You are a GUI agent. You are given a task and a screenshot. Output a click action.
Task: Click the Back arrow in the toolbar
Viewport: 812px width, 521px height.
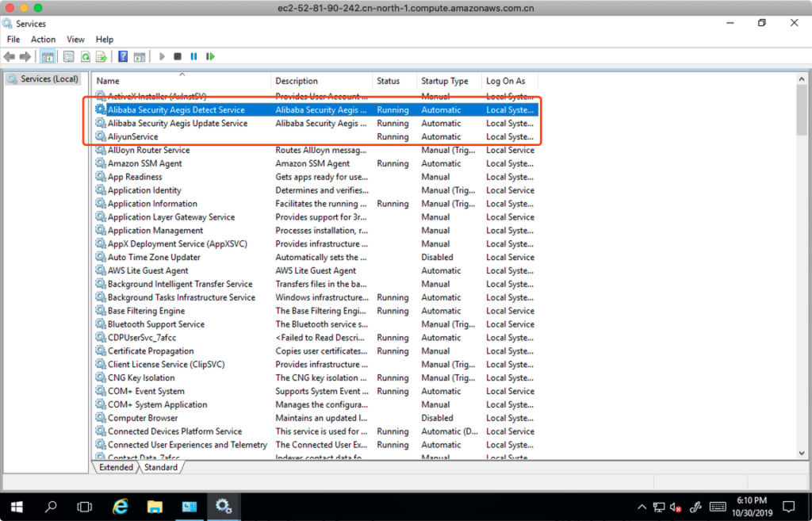pyautogui.click(x=9, y=56)
